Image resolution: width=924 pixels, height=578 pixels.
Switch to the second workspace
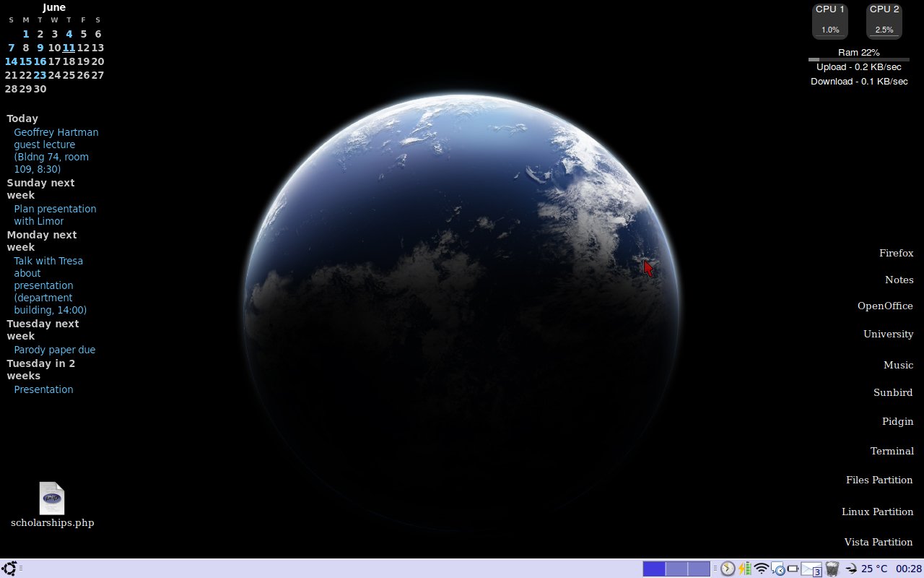point(676,569)
